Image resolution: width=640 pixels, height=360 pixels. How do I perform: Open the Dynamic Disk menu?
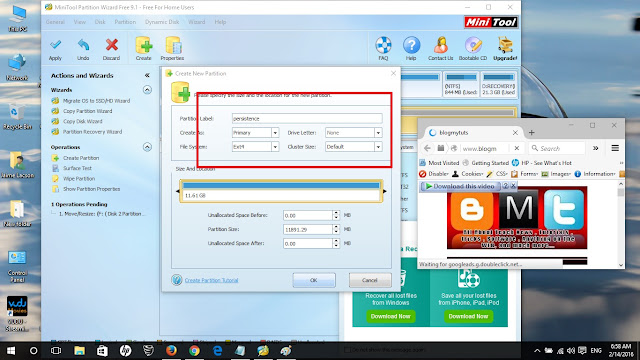coord(162,22)
